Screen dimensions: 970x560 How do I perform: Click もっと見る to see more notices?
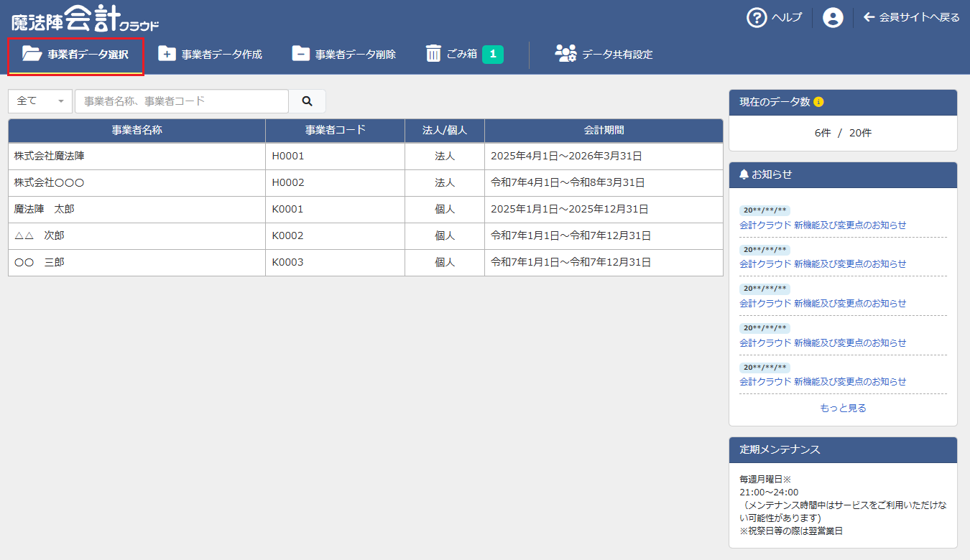click(843, 408)
